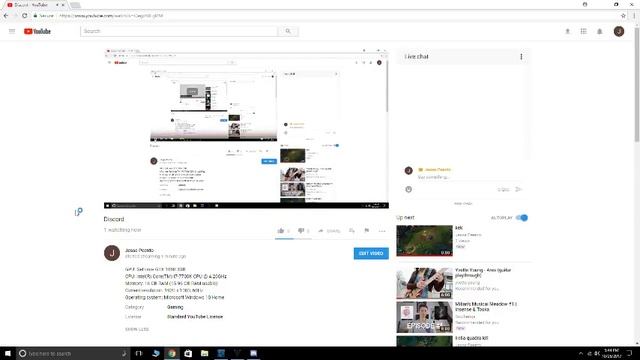Open the notifications bell
This screenshot has height=360, width=640.
coord(600,31)
